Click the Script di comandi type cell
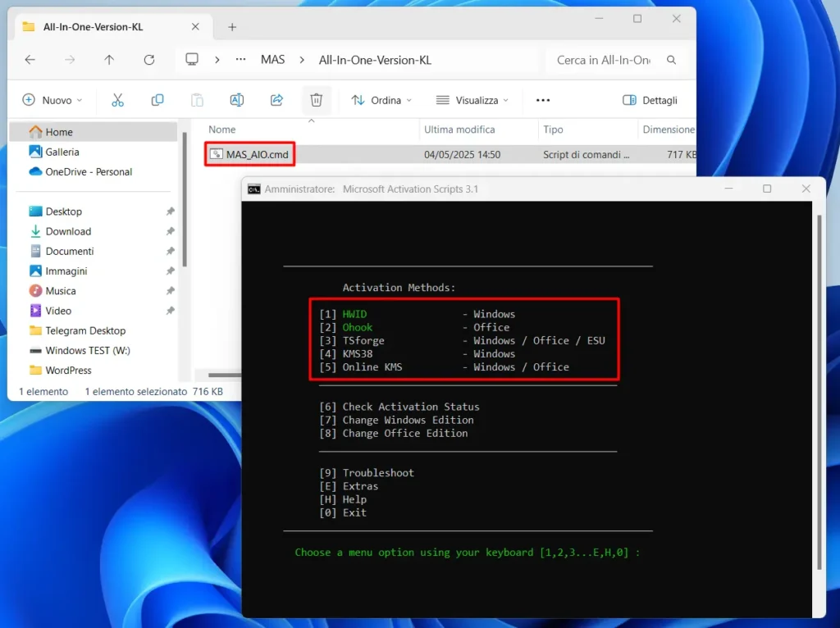840x628 pixels. coord(586,155)
